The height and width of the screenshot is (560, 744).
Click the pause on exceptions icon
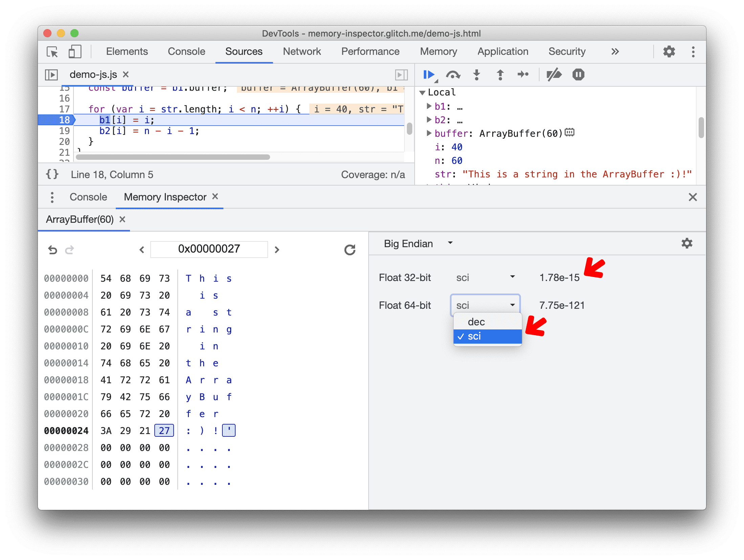pyautogui.click(x=579, y=75)
